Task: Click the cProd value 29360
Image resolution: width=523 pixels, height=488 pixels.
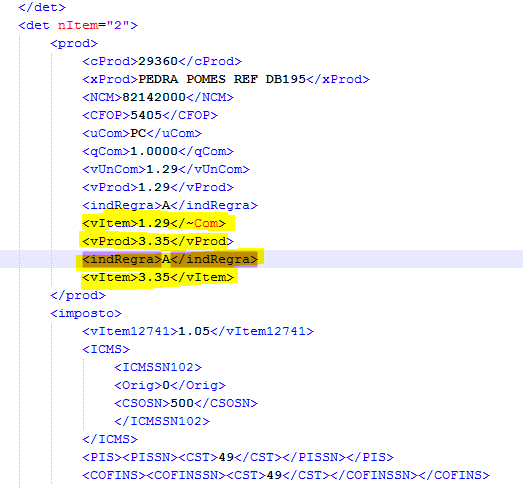Action: (157, 61)
